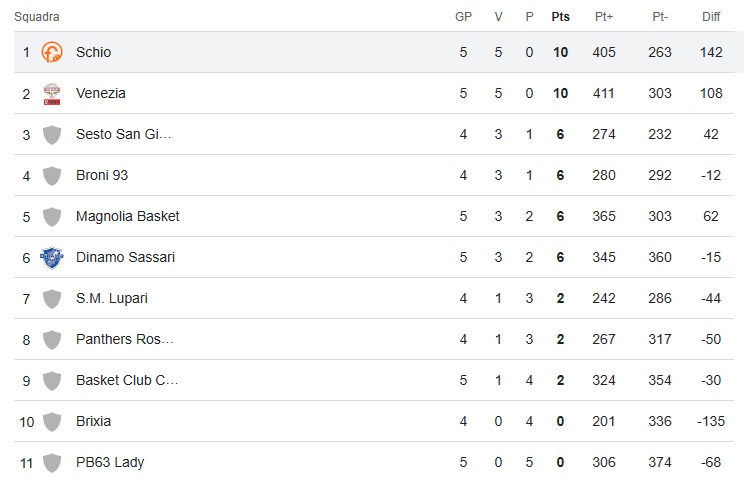Click the Venezia team crest icon

click(x=52, y=93)
